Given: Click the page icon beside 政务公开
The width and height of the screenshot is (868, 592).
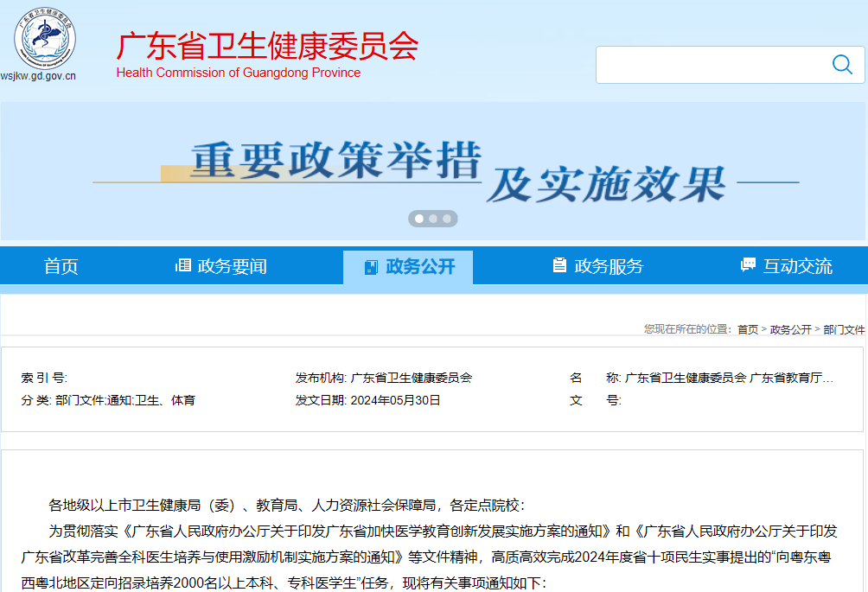Looking at the screenshot, I should tap(372, 265).
